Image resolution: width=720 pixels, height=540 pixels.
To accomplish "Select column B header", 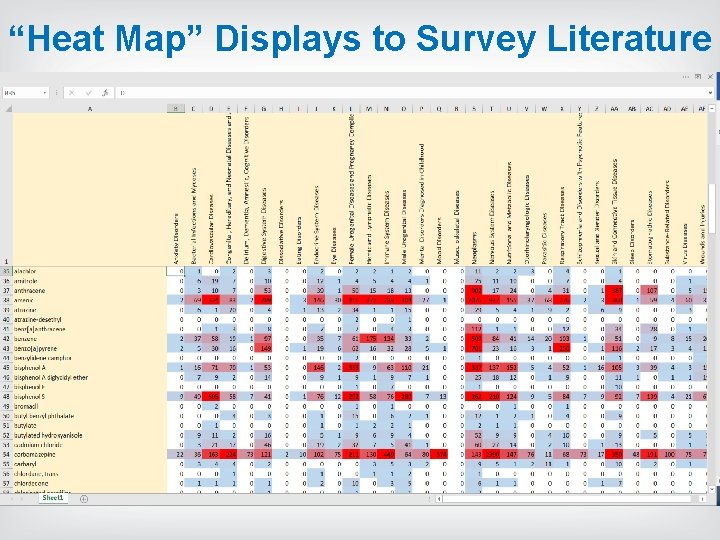I will click(175, 109).
